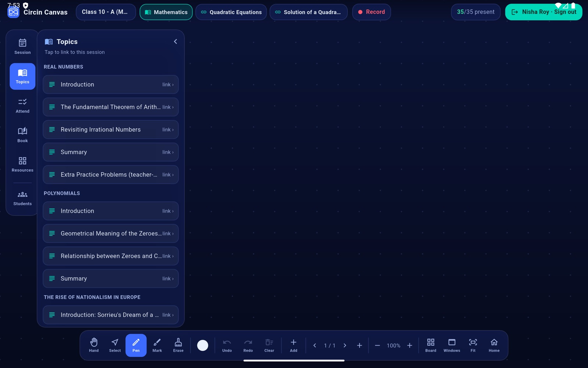588x368 pixels.
Task: Open the Windows menu
Action: [x=452, y=345]
